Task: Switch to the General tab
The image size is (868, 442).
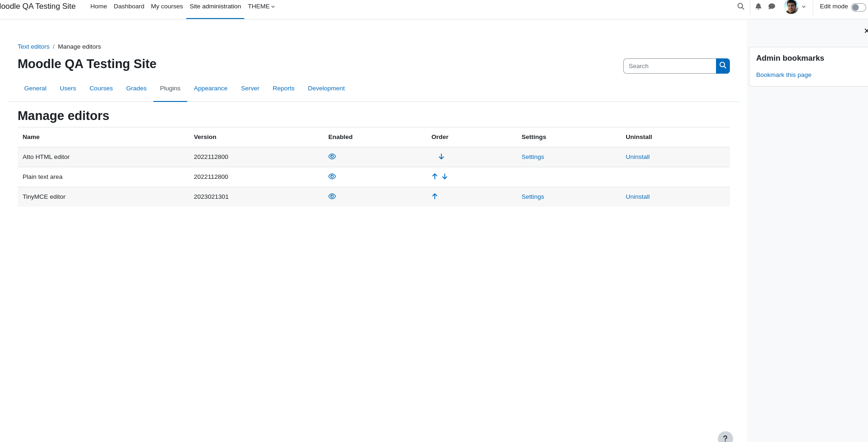Action: (x=35, y=88)
